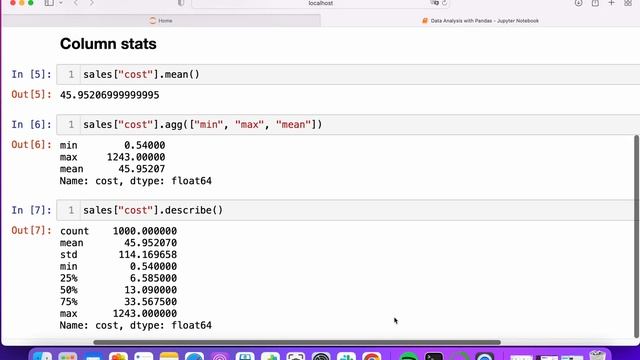Click the mean 45.952070 row in Out[7]
Screen dimensions: 640x360
(118, 243)
